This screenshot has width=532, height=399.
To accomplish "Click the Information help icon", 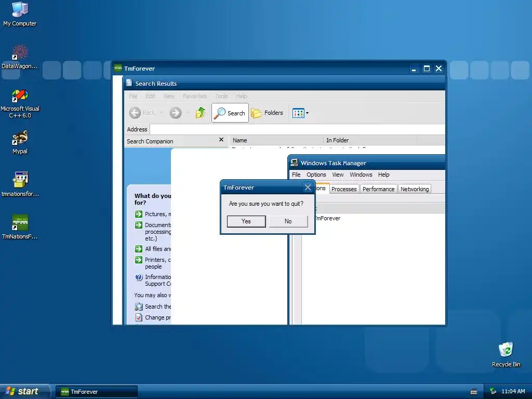I will coord(138,277).
